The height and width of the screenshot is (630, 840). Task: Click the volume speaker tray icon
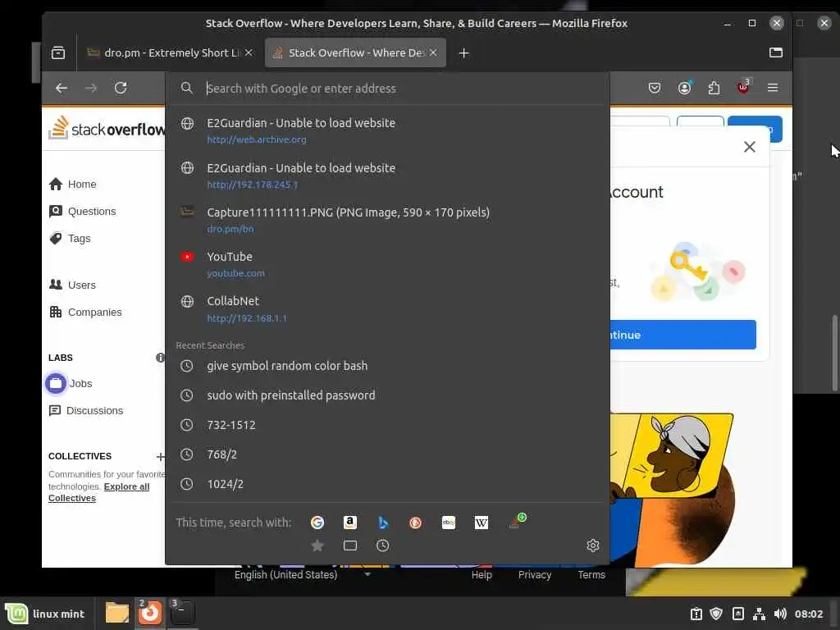(x=780, y=614)
